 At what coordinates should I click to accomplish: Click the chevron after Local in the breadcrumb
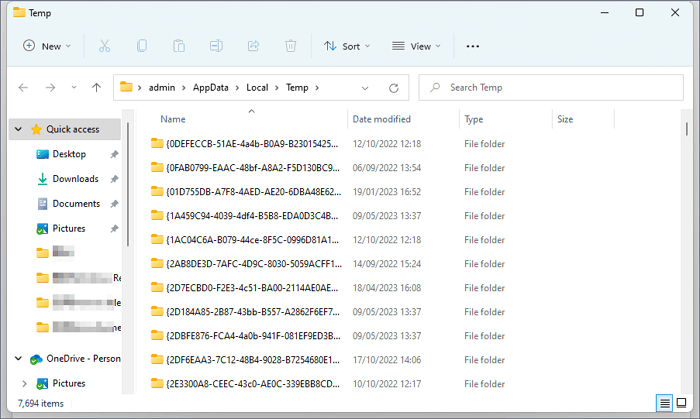point(277,87)
